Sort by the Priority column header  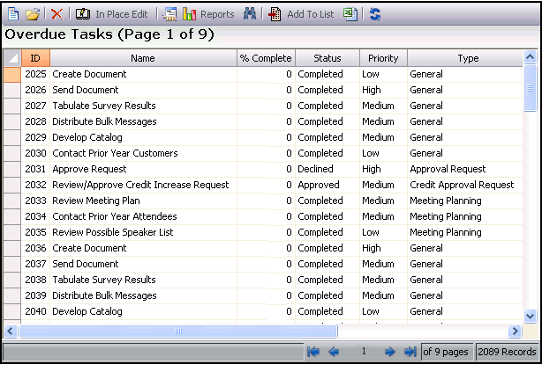click(x=383, y=58)
